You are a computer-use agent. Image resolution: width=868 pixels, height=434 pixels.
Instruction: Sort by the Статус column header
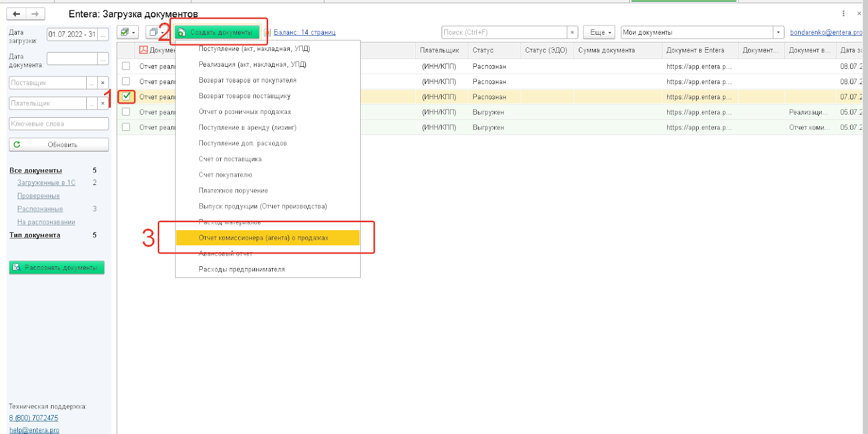tap(494, 50)
